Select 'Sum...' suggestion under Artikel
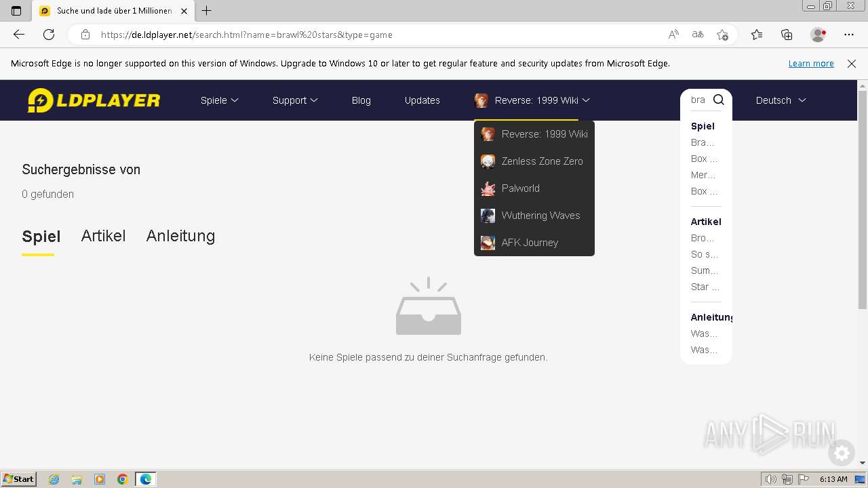The image size is (868, 488). tap(704, 270)
